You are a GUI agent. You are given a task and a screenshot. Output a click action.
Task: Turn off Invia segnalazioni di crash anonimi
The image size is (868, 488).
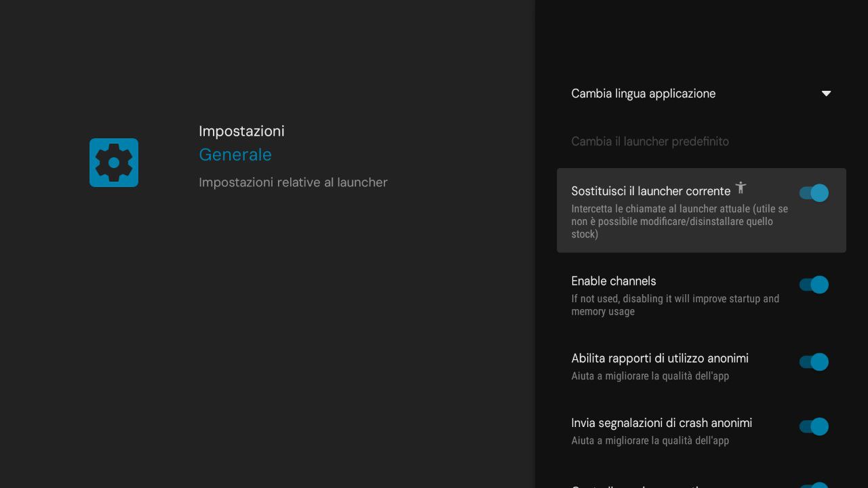click(814, 426)
